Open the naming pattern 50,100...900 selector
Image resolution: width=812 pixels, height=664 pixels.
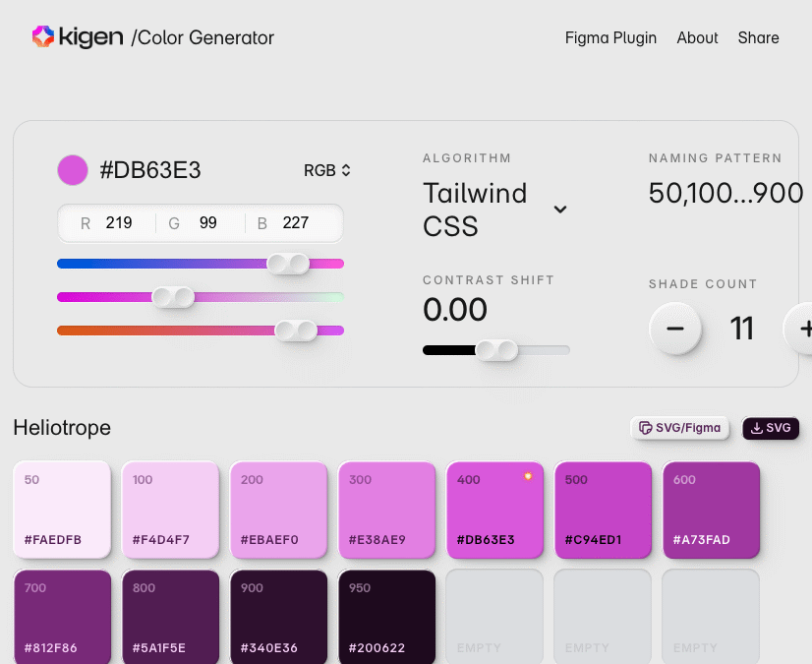click(725, 193)
